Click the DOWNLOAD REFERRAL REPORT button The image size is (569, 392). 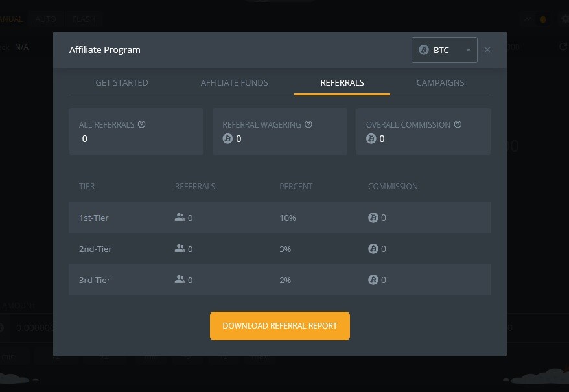(x=279, y=325)
